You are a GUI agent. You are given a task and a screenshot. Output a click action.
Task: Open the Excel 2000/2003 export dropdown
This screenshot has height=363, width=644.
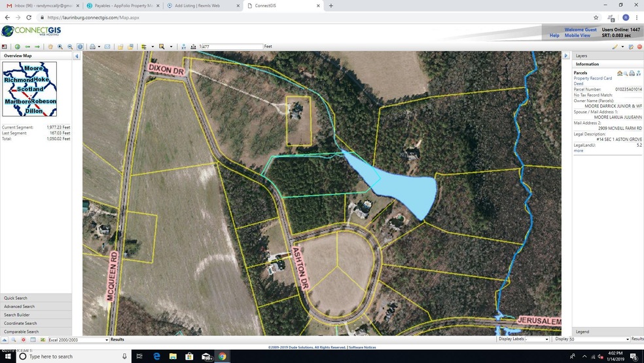[x=107, y=339]
